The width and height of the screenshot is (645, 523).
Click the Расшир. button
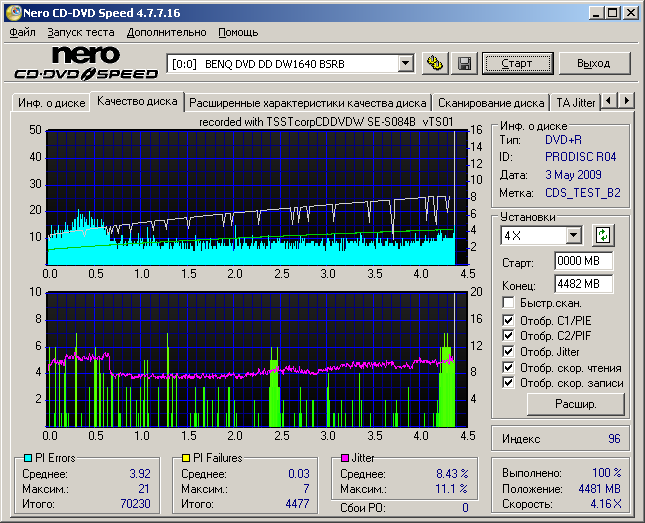point(575,404)
